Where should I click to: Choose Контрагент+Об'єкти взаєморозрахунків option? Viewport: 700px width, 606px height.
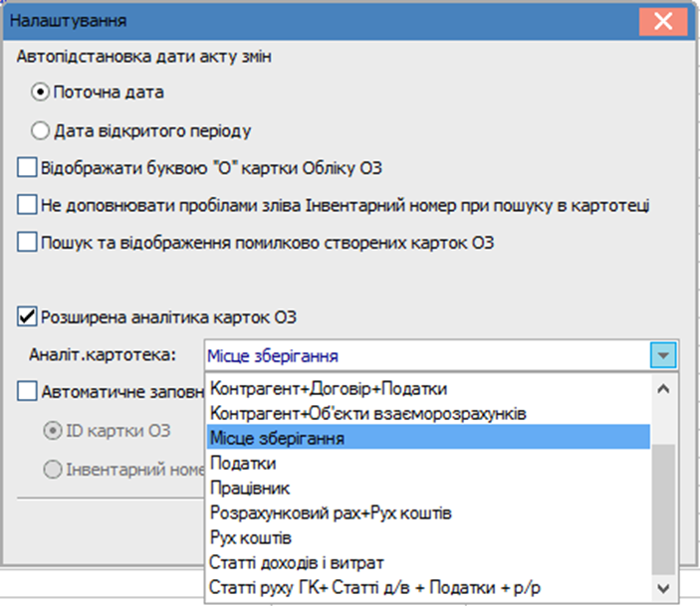428,413
